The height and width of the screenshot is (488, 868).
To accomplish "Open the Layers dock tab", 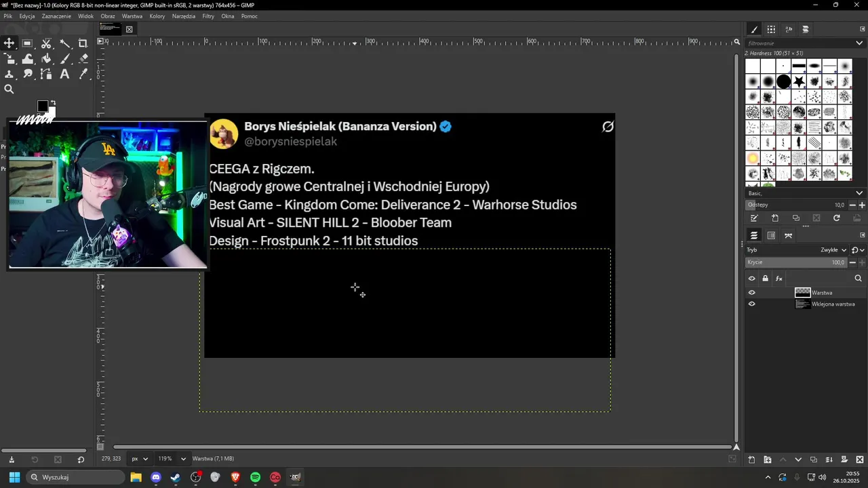I will point(754,235).
